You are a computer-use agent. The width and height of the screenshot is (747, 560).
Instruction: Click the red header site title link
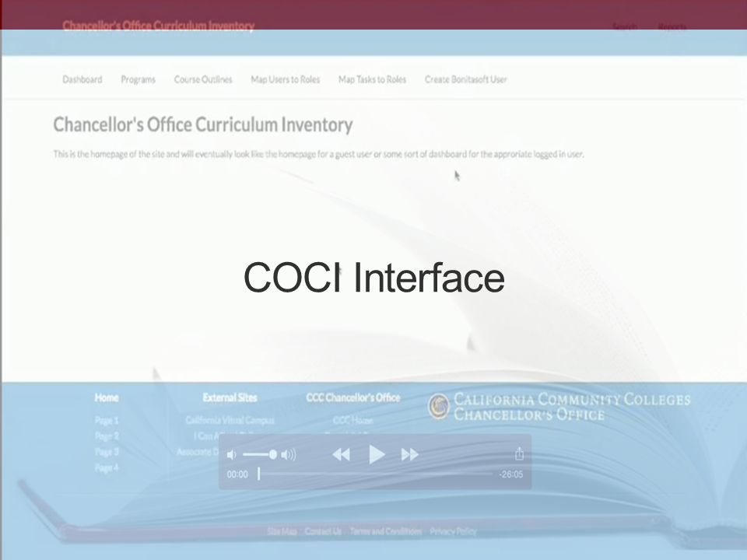tap(159, 26)
